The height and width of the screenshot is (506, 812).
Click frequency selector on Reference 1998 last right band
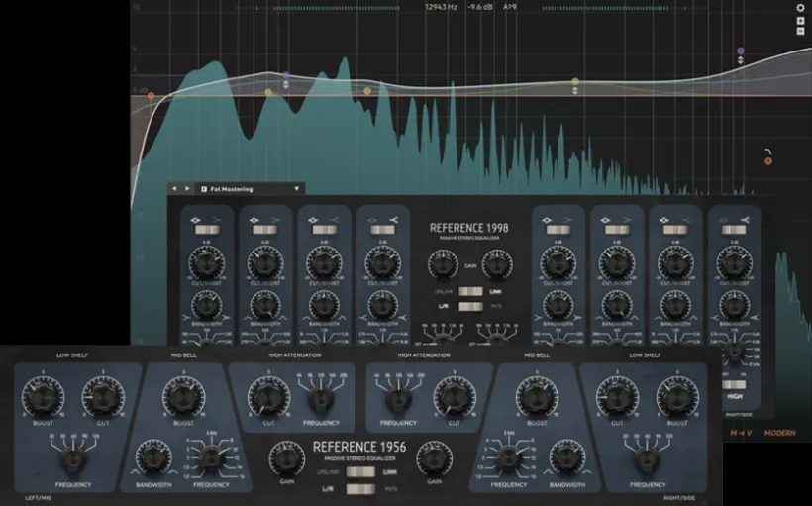[x=735, y=352]
